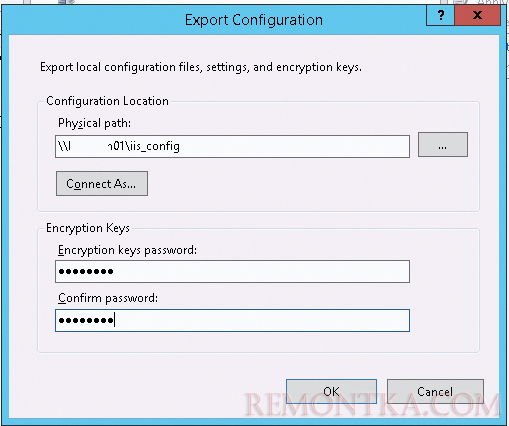The height and width of the screenshot is (426, 509).
Task: Focus the Encryption keys password field
Action: [232, 271]
